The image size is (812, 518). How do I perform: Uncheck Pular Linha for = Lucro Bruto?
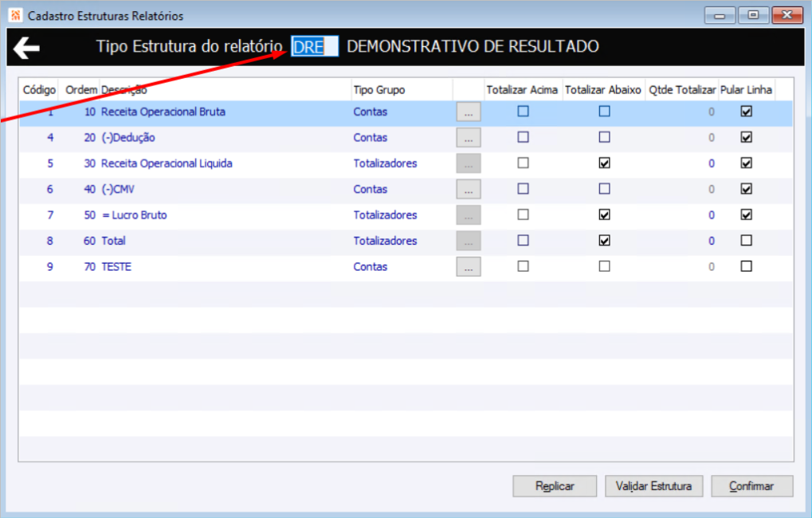(746, 214)
